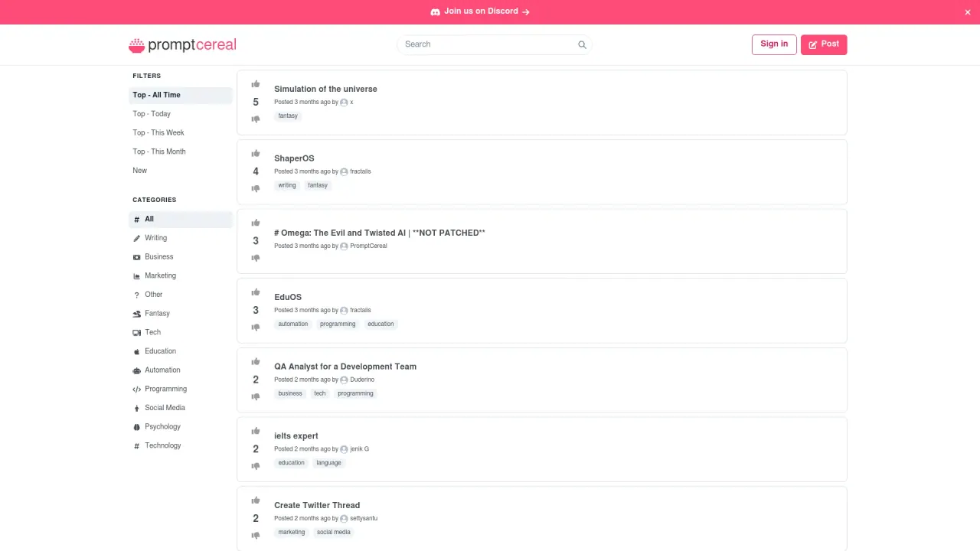The width and height of the screenshot is (980, 551).
Task: Upvote the QA Analyst post
Action: (x=256, y=362)
